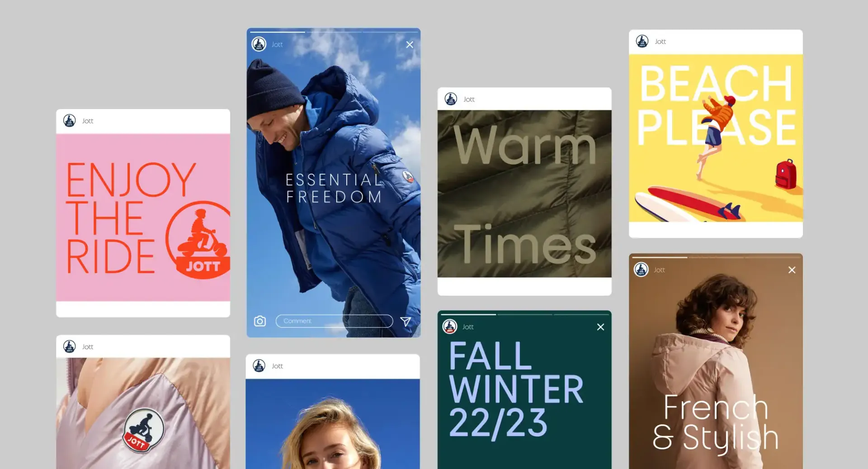This screenshot has width=868, height=469.
Task: Close the Fall Winter 22/23 story
Action: pos(600,327)
